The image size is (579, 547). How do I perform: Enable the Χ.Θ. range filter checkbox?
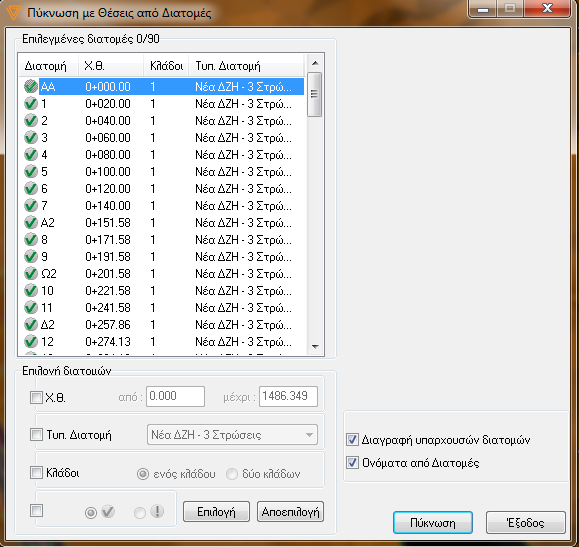coord(36,397)
